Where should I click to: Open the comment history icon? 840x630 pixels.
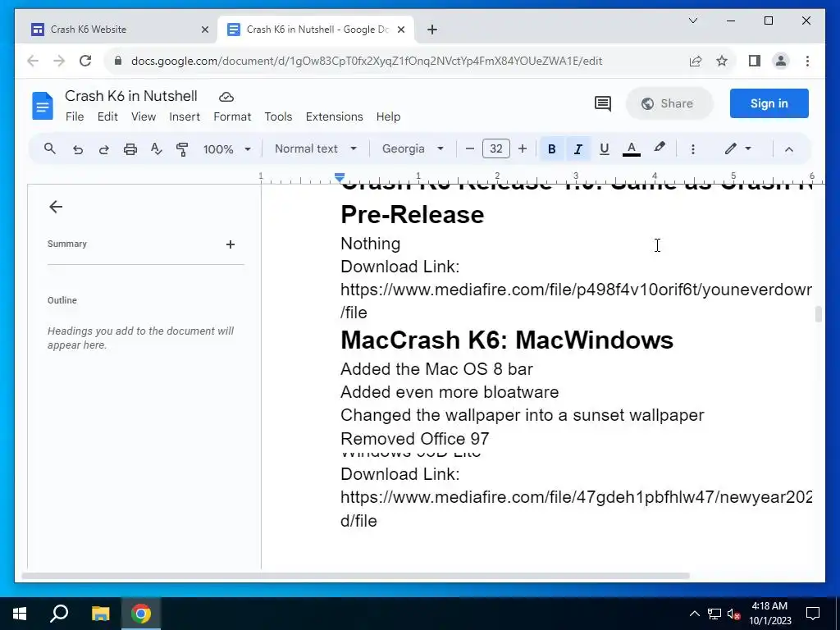tap(603, 103)
